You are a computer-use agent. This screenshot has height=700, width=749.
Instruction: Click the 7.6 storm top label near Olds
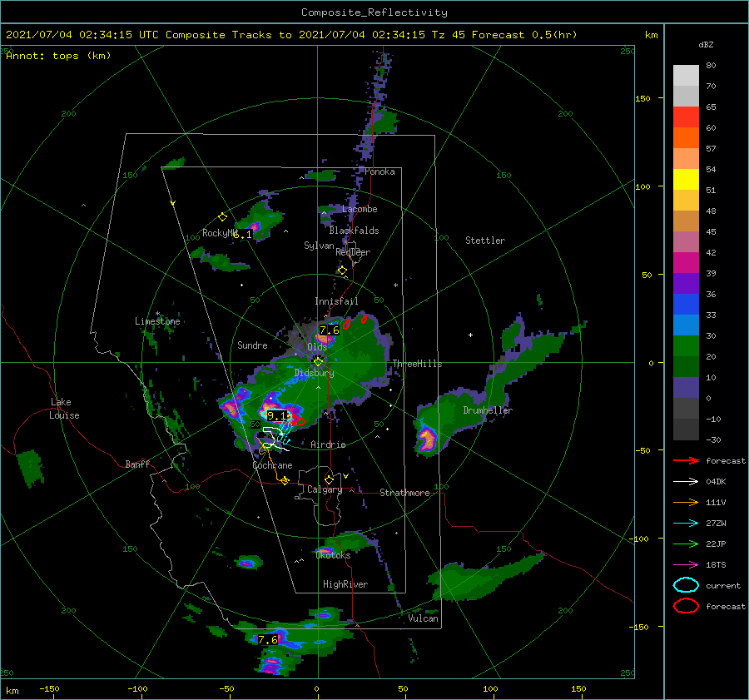click(x=329, y=330)
